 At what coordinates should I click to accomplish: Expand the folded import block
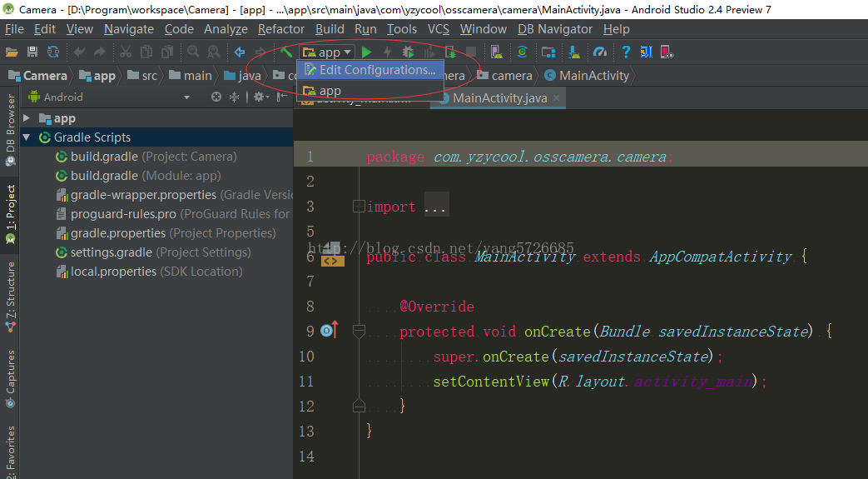click(x=359, y=207)
